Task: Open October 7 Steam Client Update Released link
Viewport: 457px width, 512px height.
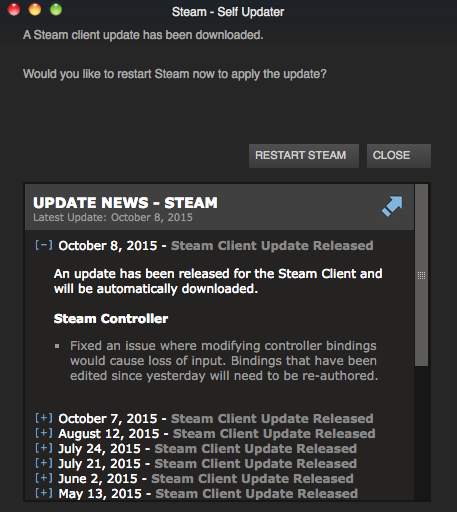Action: tap(272, 419)
